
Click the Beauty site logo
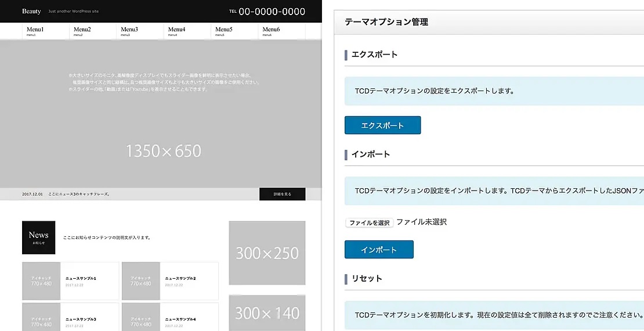[x=31, y=12]
